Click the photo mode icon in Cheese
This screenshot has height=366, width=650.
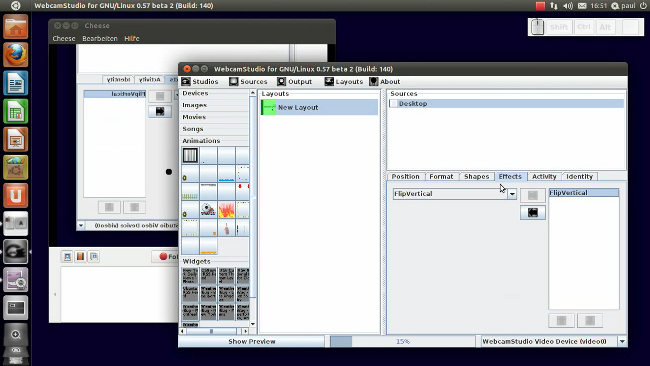tap(67, 257)
